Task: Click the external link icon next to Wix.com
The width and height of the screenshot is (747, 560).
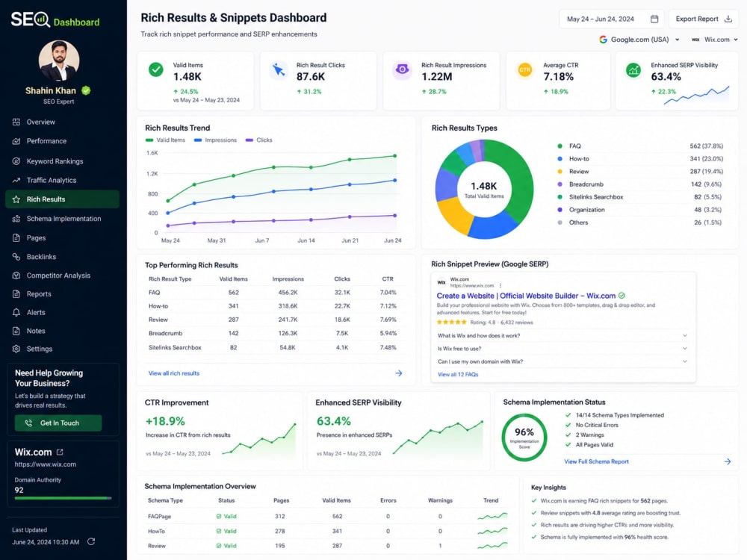Action: pos(60,452)
